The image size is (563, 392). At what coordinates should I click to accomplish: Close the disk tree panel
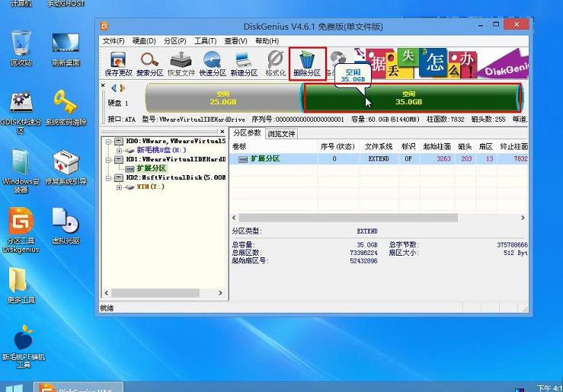(x=222, y=131)
